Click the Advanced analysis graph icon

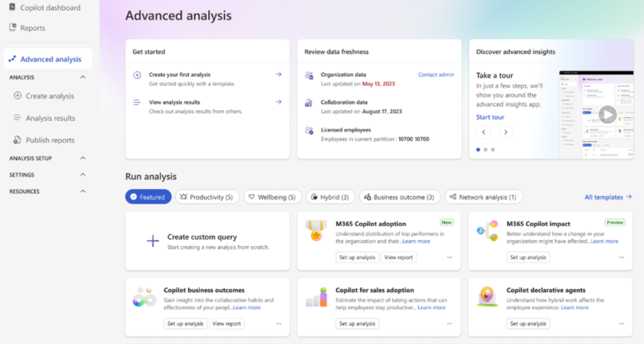pyautogui.click(x=12, y=59)
